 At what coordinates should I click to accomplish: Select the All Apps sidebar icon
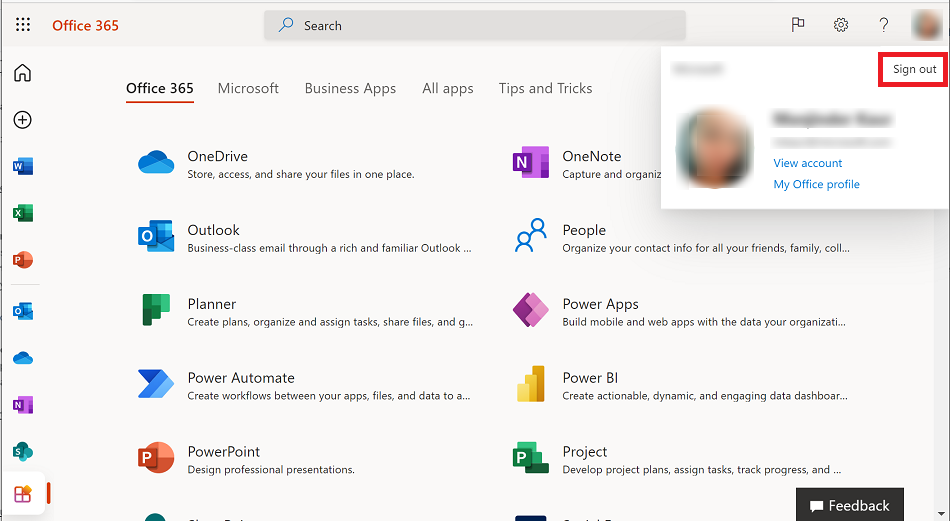(x=22, y=494)
